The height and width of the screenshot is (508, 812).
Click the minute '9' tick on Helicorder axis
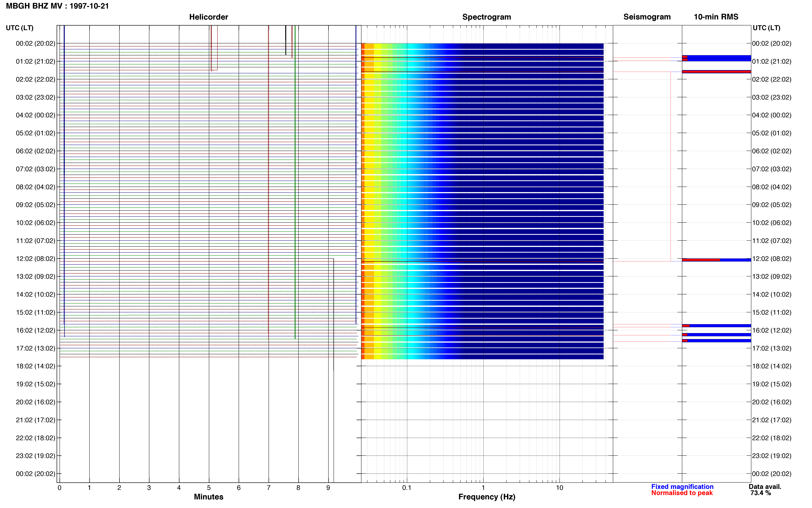point(328,488)
